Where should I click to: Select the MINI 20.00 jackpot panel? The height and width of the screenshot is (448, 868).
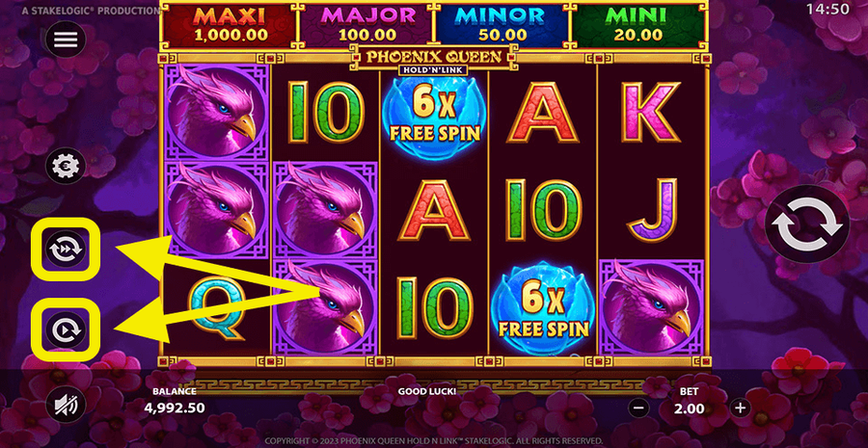tap(638, 25)
